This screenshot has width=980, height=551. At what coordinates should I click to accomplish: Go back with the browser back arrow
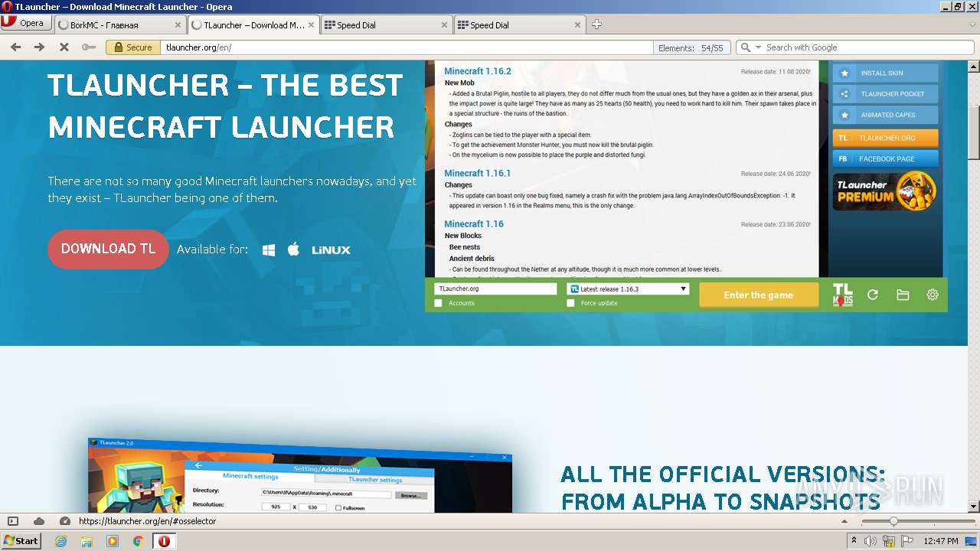click(15, 47)
